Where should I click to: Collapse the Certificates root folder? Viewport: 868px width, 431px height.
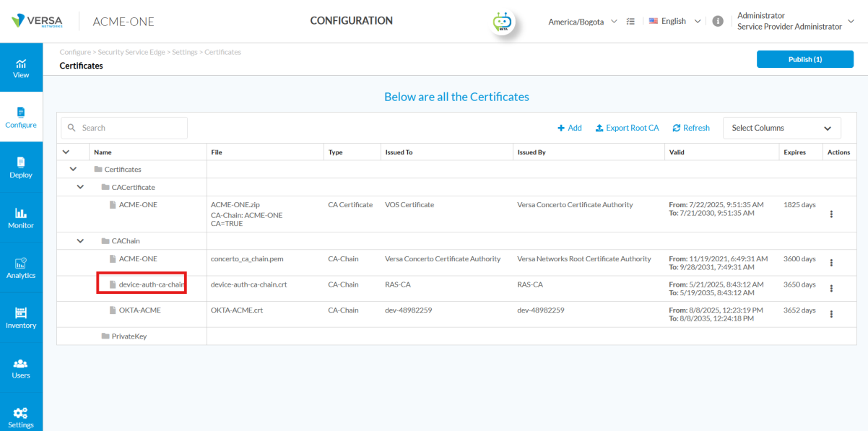[x=73, y=169]
